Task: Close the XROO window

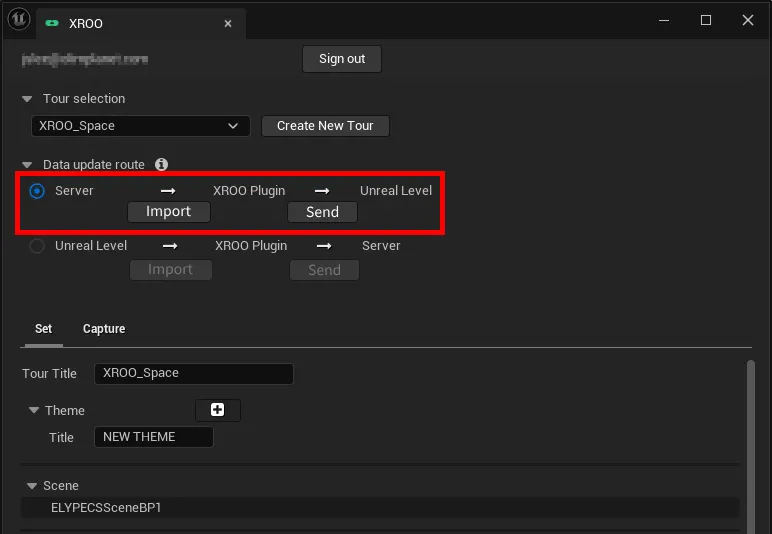Action: pos(747,20)
